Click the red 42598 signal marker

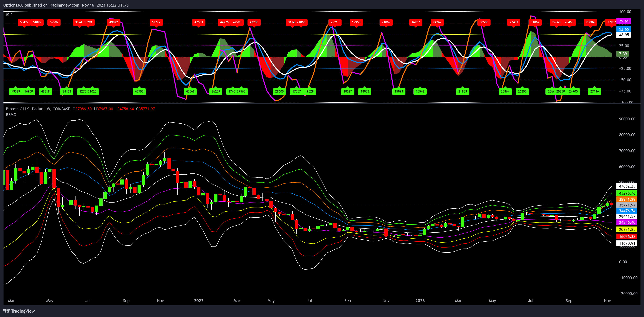pyautogui.click(x=237, y=22)
